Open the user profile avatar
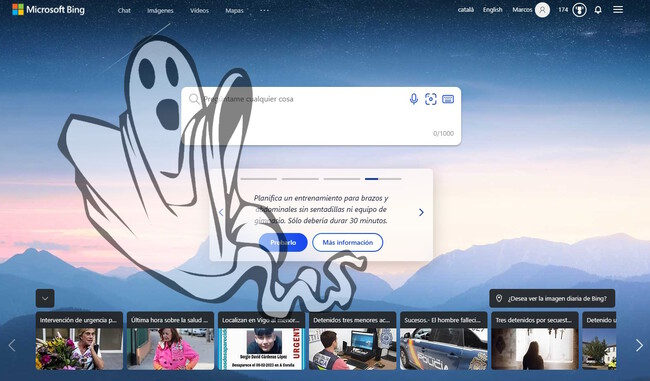 (x=542, y=10)
